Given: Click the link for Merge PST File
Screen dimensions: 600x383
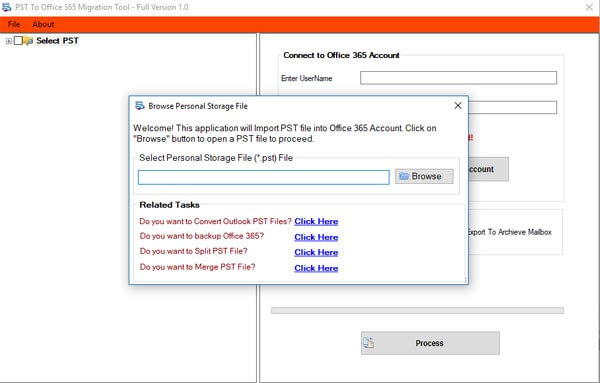Looking at the screenshot, I should coord(316,268).
